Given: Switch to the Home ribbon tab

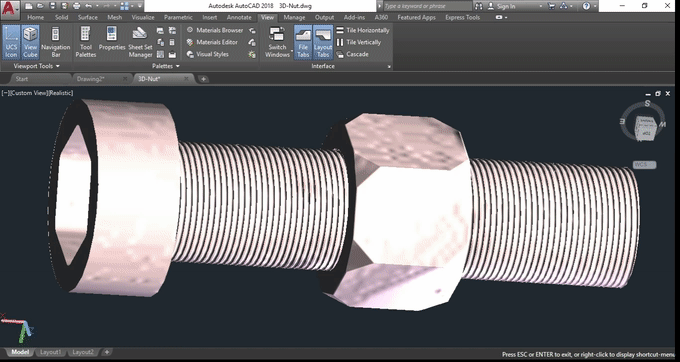Looking at the screenshot, I should 36,17.
